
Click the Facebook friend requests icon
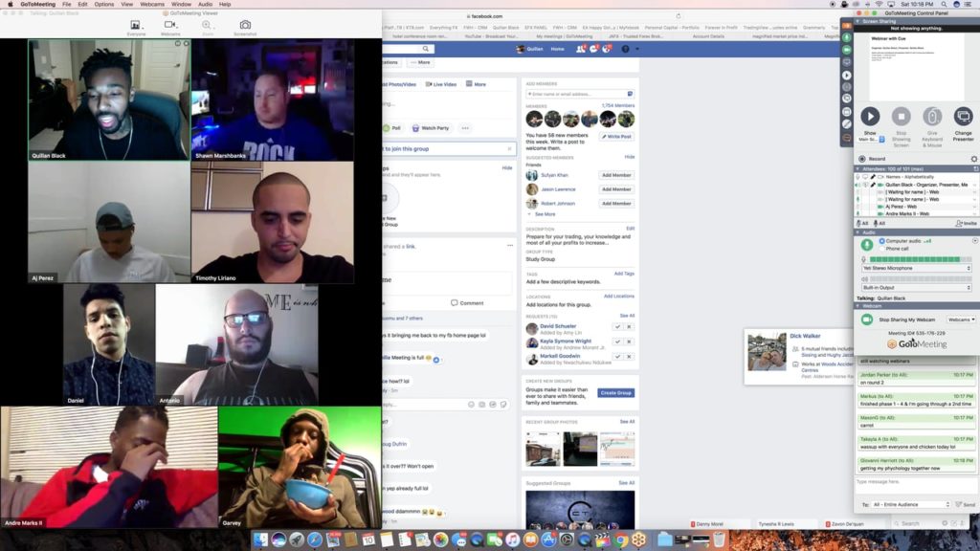pos(581,49)
